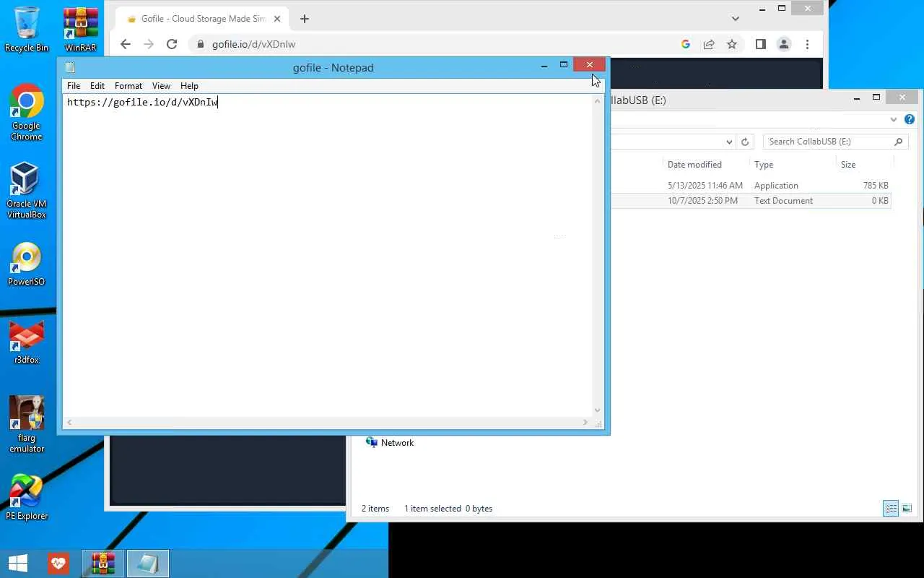Click the 785 KB size cell

click(x=876, y=186)
